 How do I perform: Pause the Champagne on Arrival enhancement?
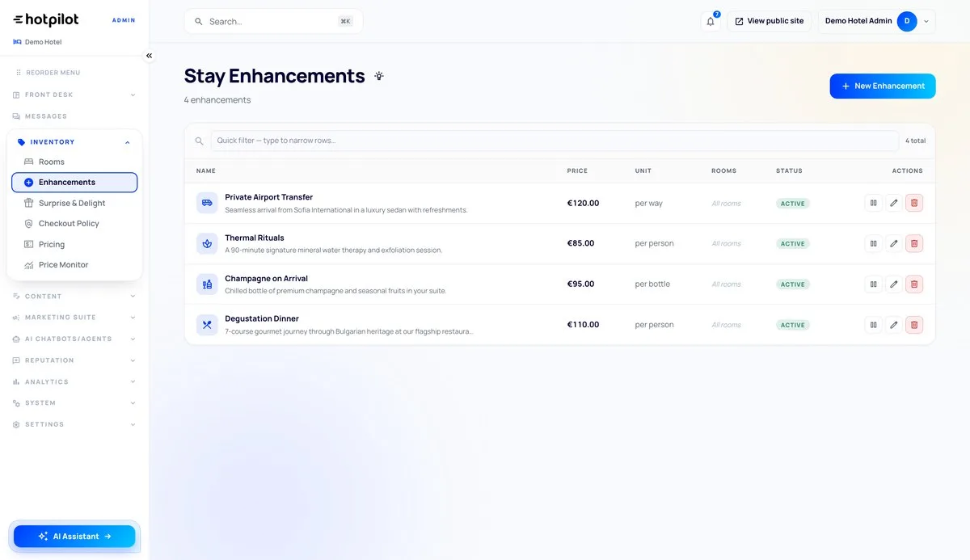click(873, 284)
